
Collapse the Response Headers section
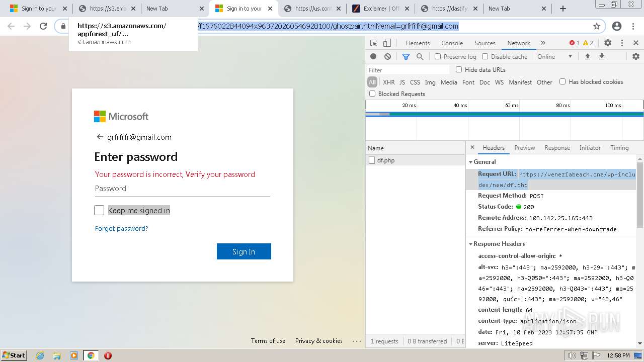[471, 244]
